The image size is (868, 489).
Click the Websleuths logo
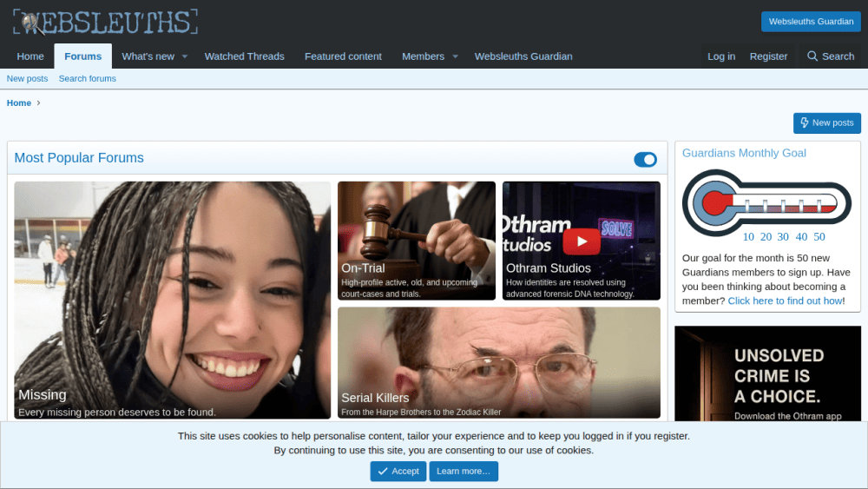coord(105,23)
